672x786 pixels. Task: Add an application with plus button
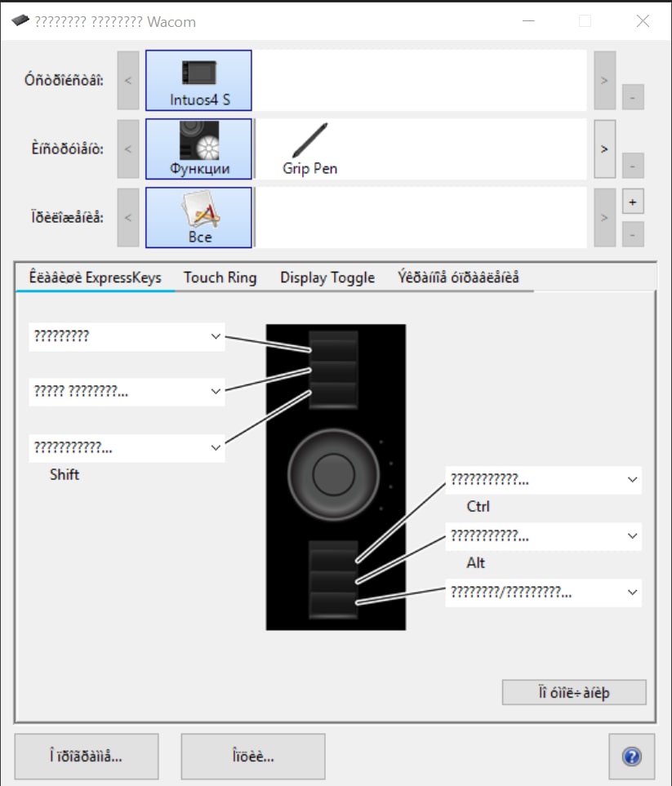tap(633, 202)
